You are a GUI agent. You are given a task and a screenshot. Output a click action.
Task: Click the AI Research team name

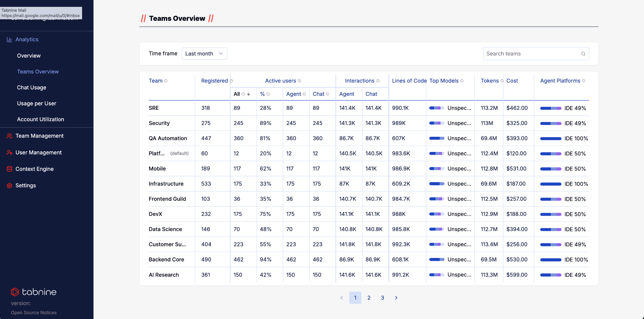pos(164,275)
